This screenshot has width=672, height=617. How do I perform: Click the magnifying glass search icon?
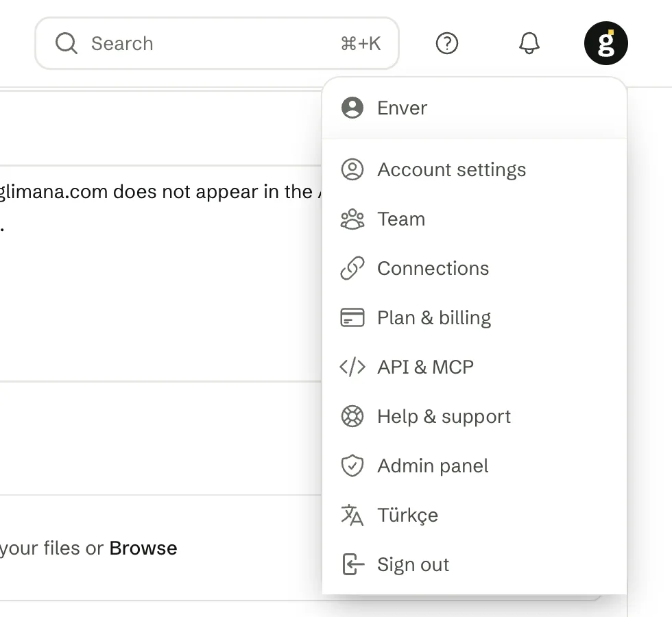pyautogui.click(x=67, y=43)
